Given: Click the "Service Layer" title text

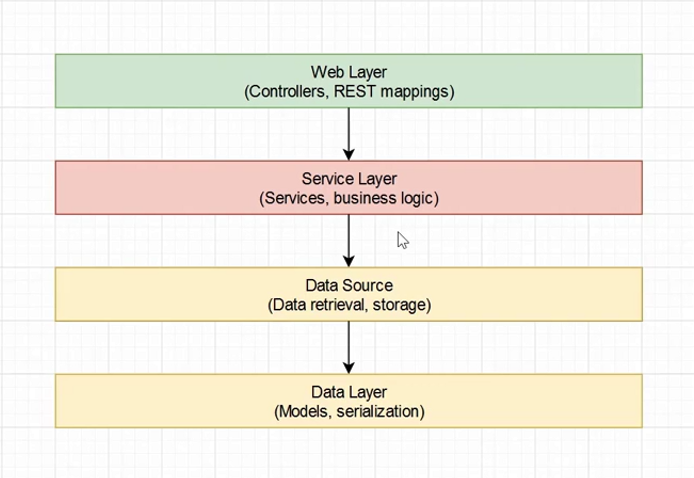Looking at the screenshot, I should [349, 179].
